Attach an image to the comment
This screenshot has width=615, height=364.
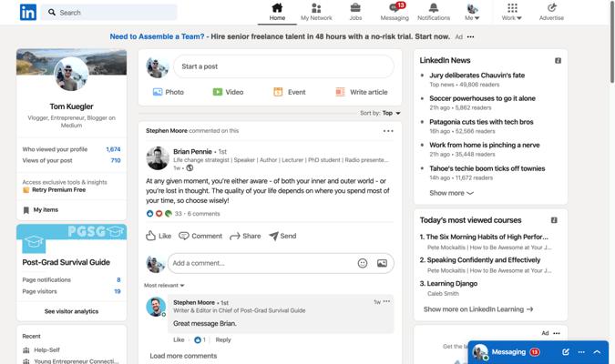coord(382,263)
